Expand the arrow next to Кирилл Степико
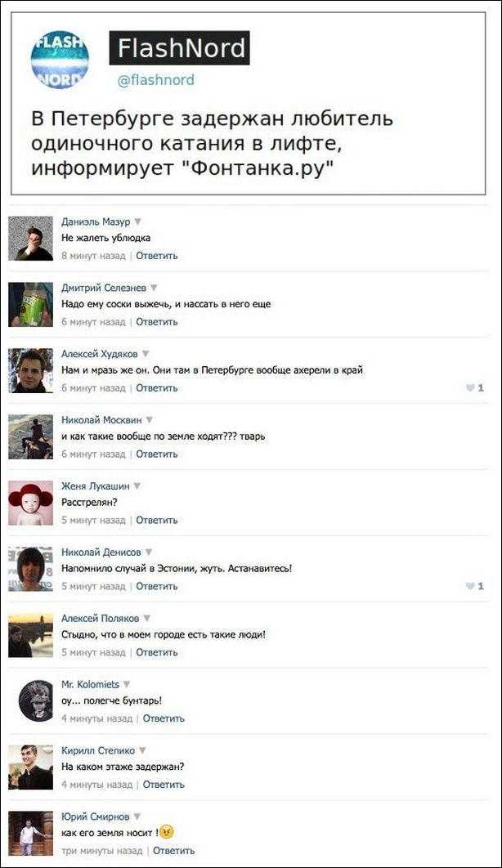502x868 pixels. 142,750
